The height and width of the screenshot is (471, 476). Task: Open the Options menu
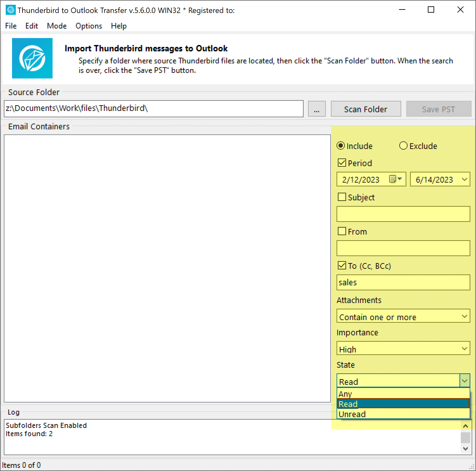(x=89, y=26)
